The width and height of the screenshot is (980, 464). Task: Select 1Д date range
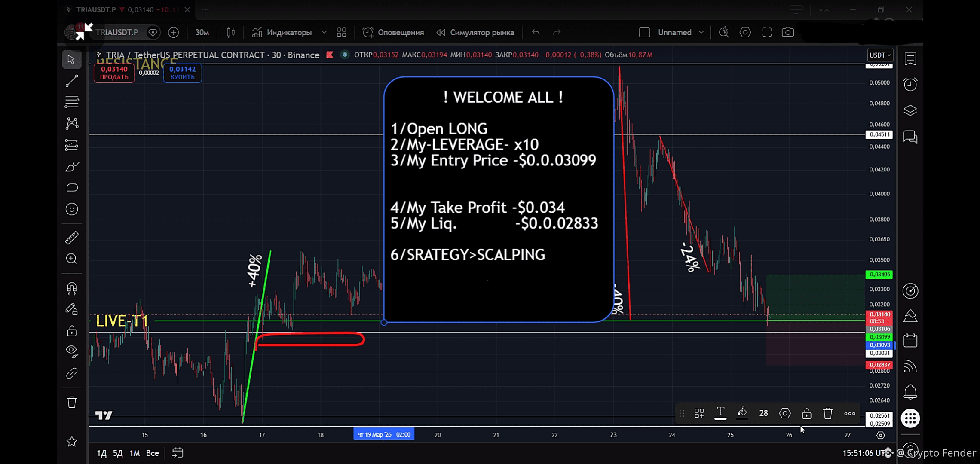pyautogui.click(x=101, y=453)
